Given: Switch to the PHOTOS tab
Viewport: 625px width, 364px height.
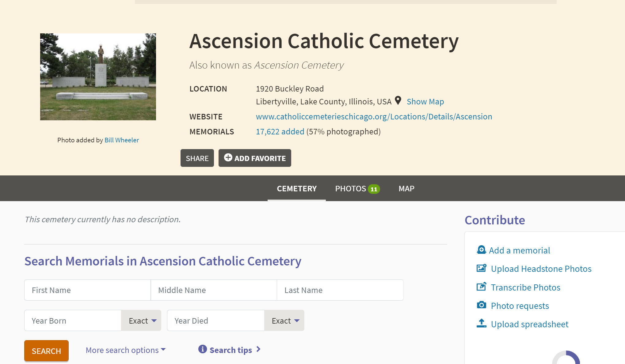Looking at the screenshot, I should coord(357,189).
